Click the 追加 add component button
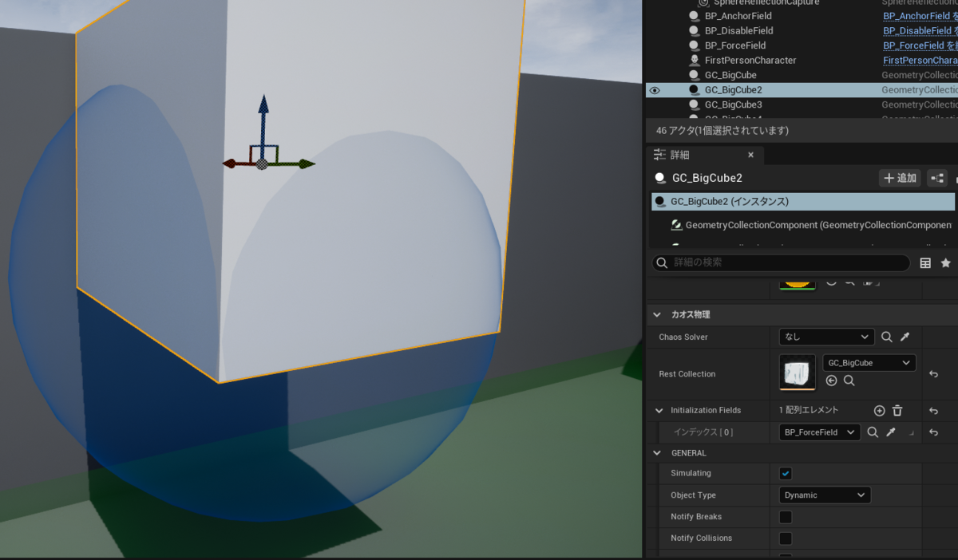Image resolution: width=958 pixels, height=560 pixels. coord(900,178)
